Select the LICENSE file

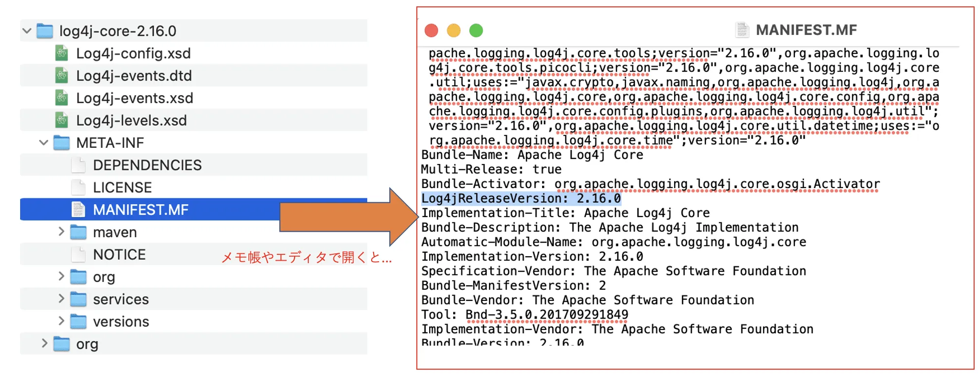click(193, 187)
